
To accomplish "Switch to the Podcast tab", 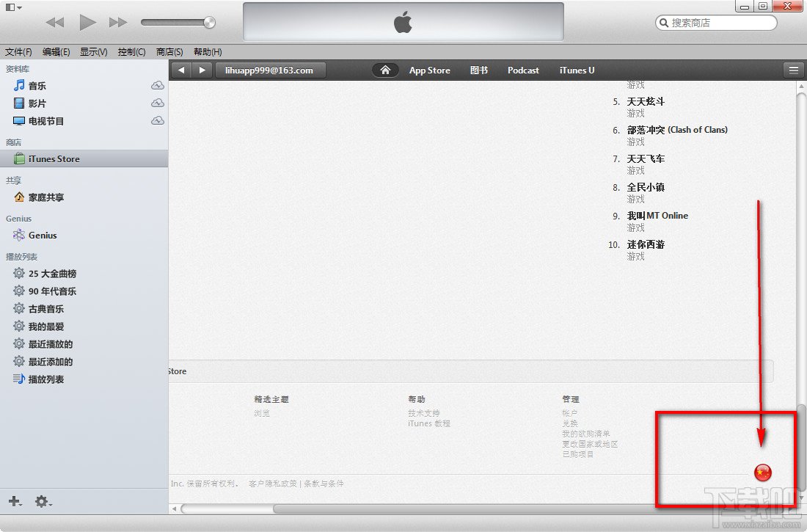I will click(x=522, y=70).
